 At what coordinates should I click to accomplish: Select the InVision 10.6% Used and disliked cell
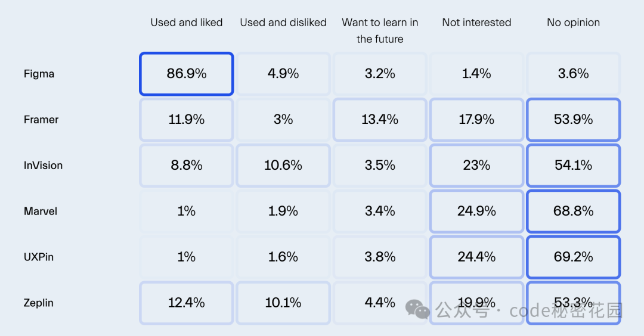pyautogui.click(x=283, y=166)
